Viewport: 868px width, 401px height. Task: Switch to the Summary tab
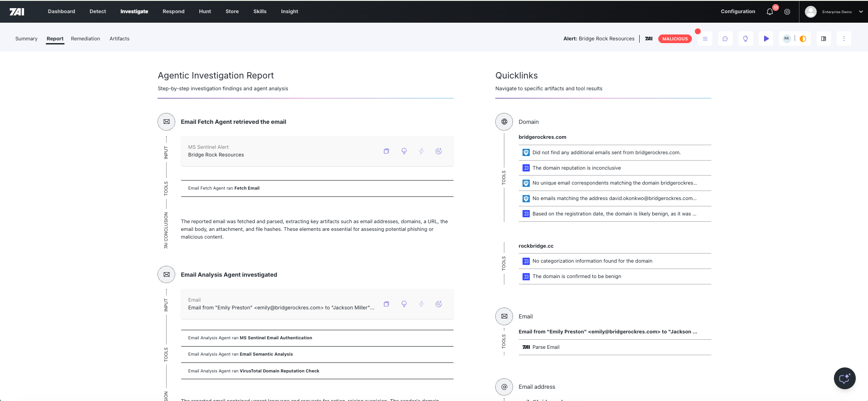point(26,39)
